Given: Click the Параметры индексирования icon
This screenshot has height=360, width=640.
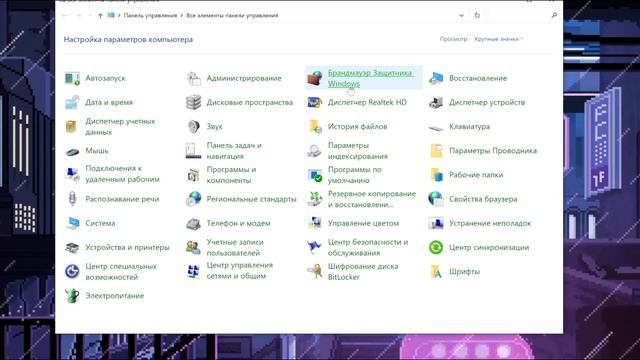Looking at the screenshot, I should [x=315, y=151].
